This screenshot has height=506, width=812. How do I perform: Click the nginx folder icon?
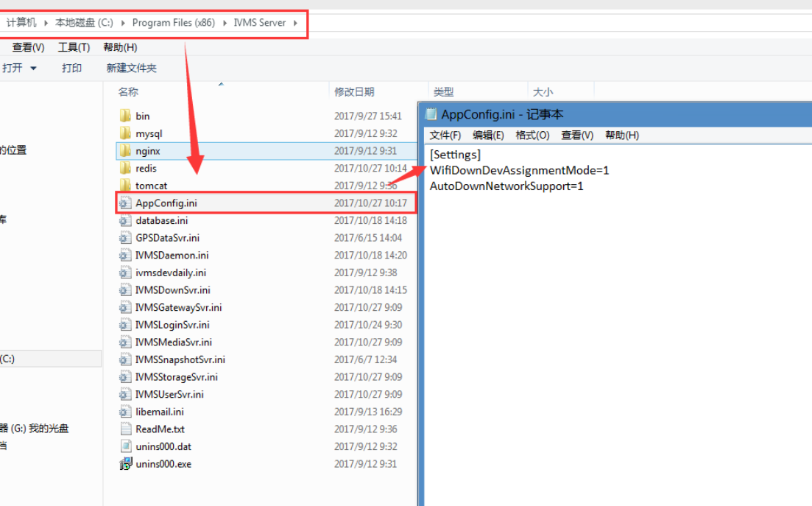tap(125, 151)
